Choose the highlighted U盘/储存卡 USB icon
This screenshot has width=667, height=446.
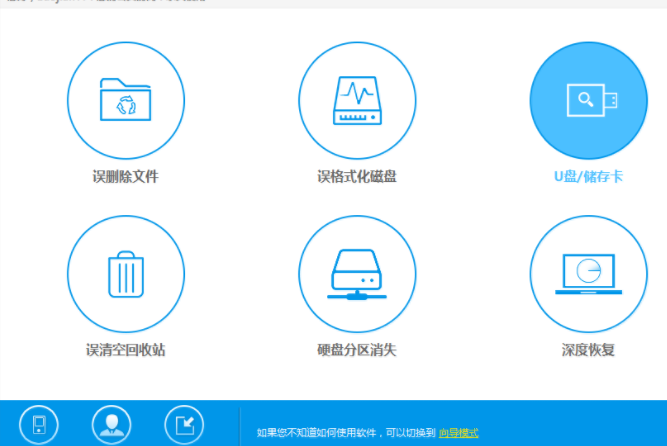pyautogui.click(x=588, y=101)
